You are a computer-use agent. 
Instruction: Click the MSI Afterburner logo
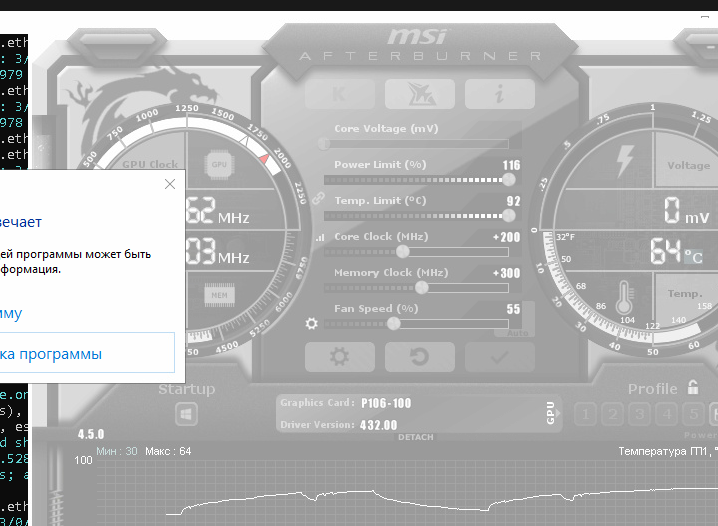(419, 45)
